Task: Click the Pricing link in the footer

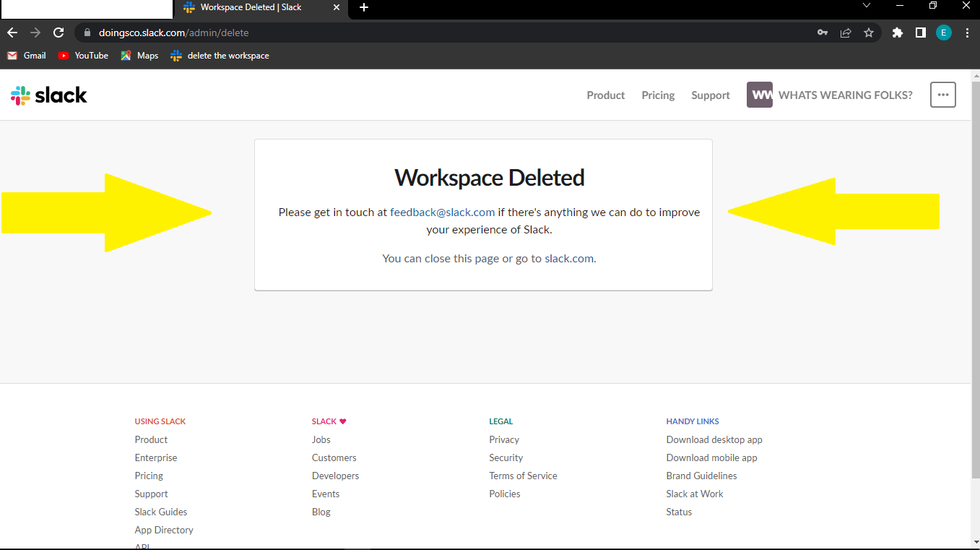Action: [x=149, y=476]
